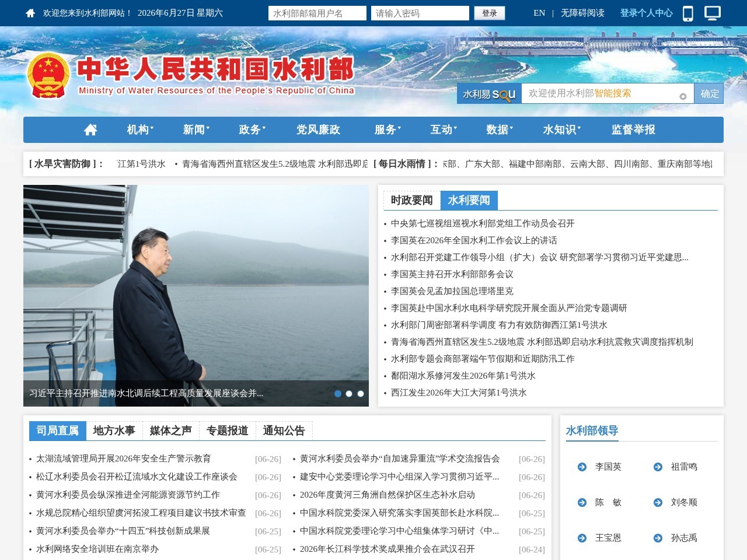Viewport: 747px width, 560px height.
Task: Select the 司局直属 tab
Action: click(x=57, y=430)
